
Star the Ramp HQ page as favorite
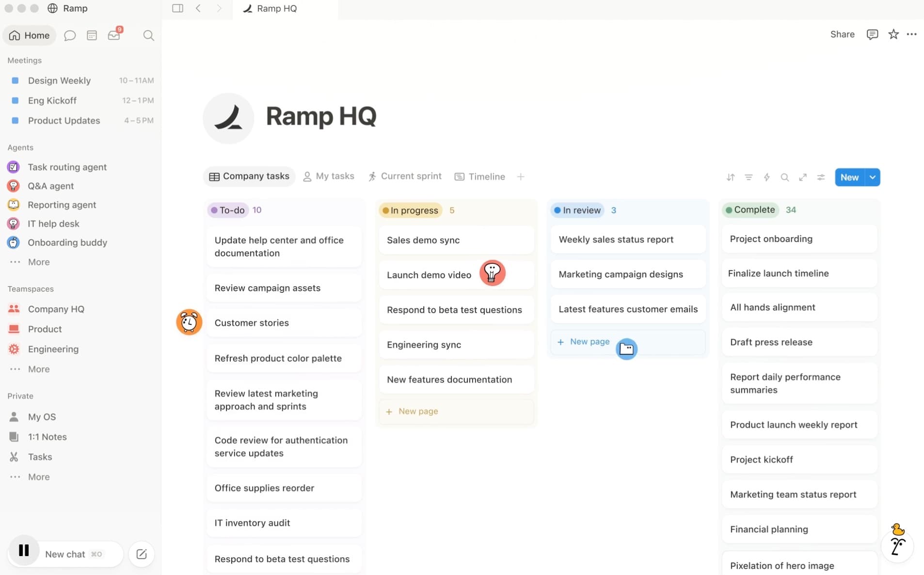click(x=893, y=34)
